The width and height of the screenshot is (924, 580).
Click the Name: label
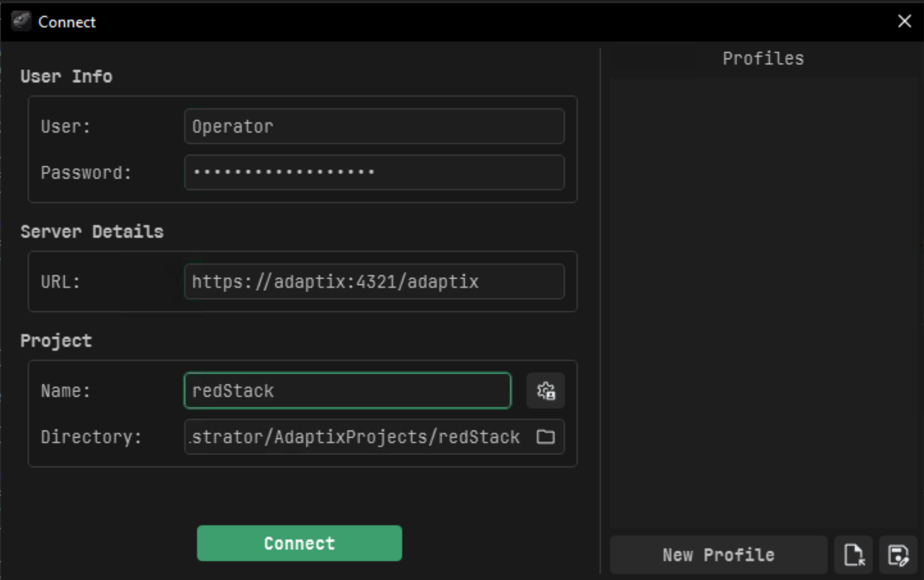[x=66, y=391]
